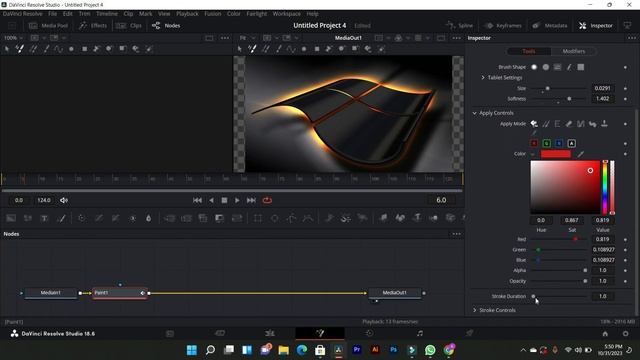Switch to the Modifiers tab
The width and height of the screenshot is (640, 360).
[x=573, y=51]
